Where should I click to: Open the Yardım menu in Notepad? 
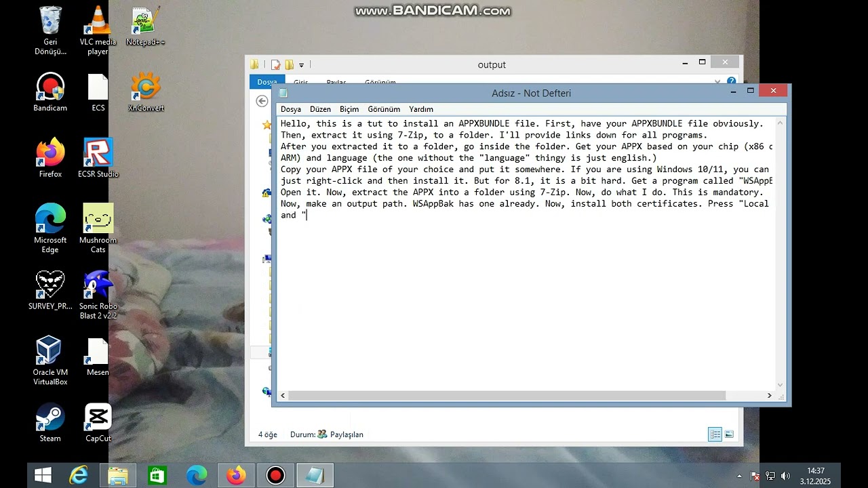pos(421,109)
